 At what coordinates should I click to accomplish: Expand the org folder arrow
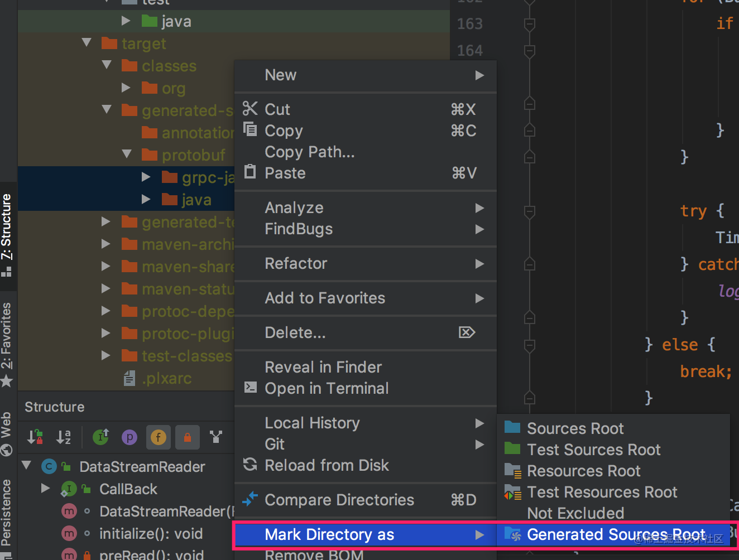click(126, 88)
